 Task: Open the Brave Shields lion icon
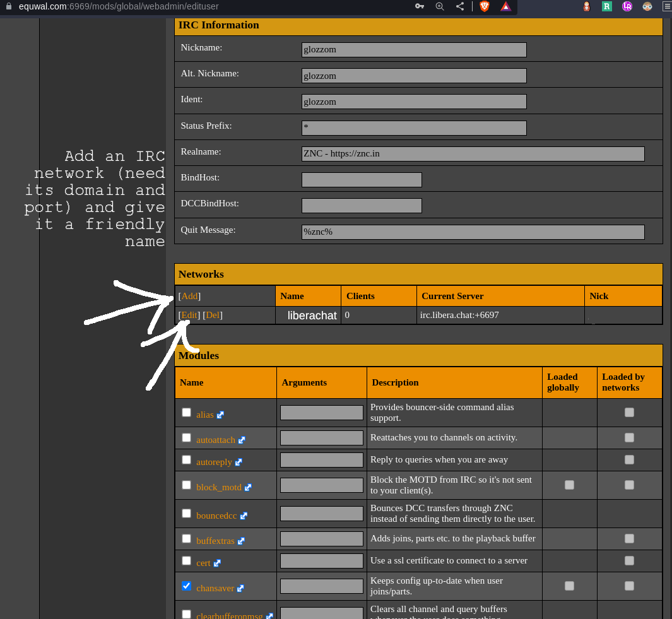coord(485,6)
